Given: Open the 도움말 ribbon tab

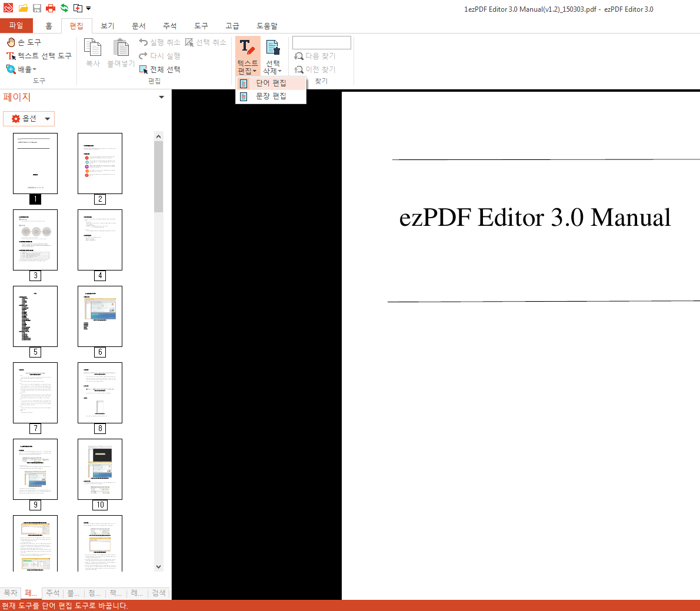Looking at the screenshot, I should [267, 26].
